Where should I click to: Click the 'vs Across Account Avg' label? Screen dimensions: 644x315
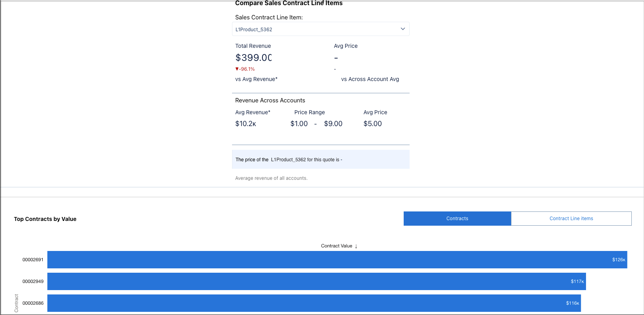(370, 79)
